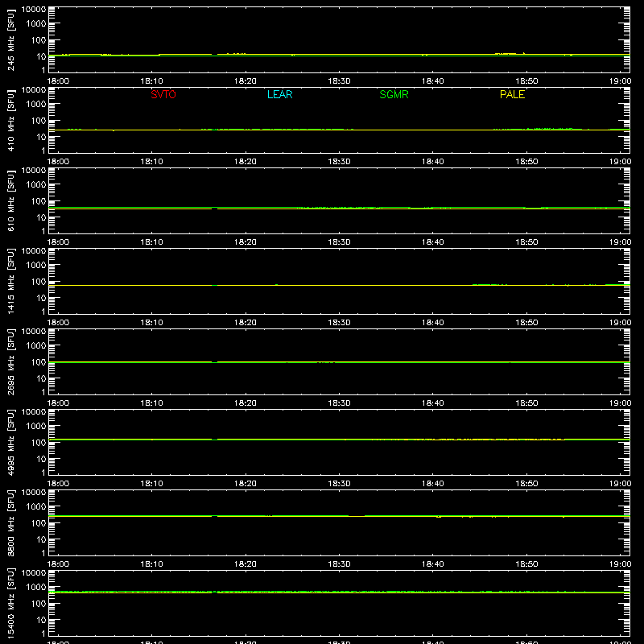Click 18:30 tick label of the 245 MHz plot
The height and width of the screenshot is (644, 644).
(339, 81)
